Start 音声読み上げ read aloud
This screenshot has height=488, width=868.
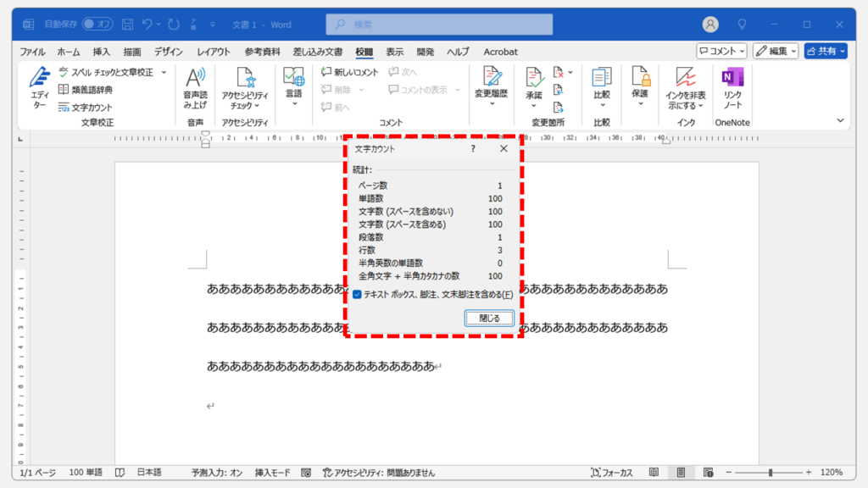(195, 89)
